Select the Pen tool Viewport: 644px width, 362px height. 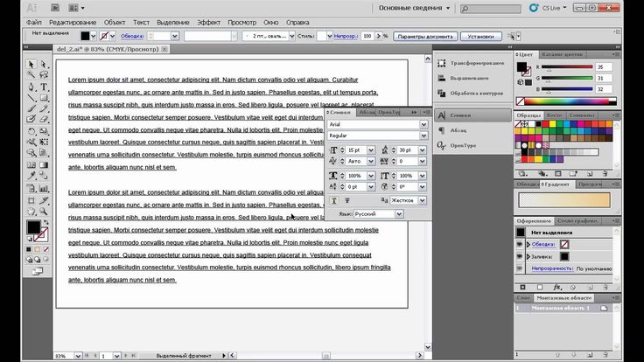pos(31,87)
